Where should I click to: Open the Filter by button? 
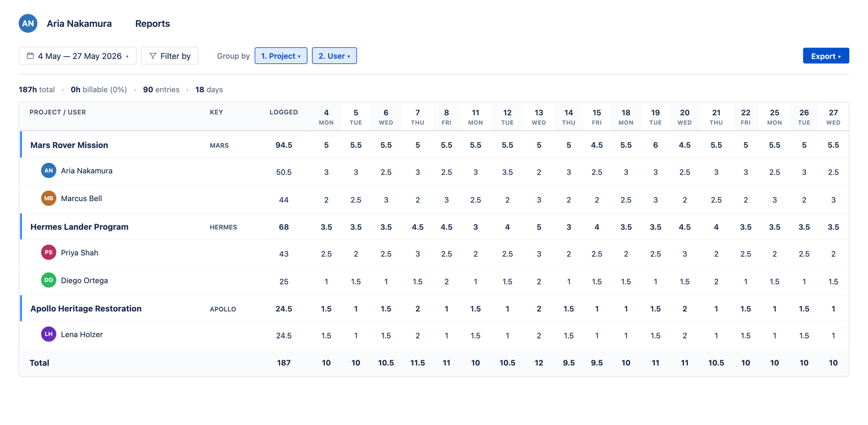170,56
